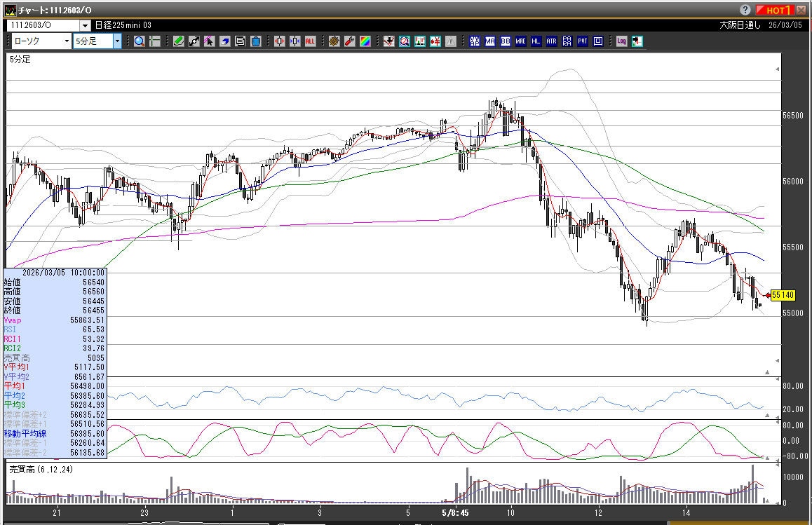This screenshot has width=812, height=525.
Task: Toggle the MA moving average indicator
Action: (490, 41)
